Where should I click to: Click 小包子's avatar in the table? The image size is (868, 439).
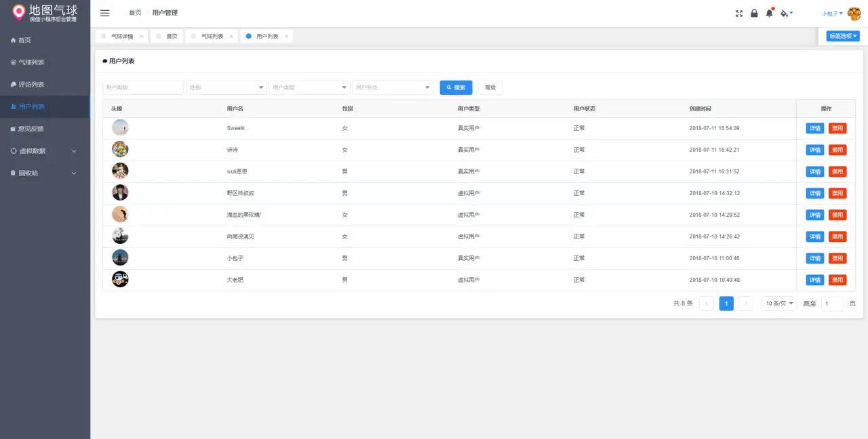coord(120,257)
